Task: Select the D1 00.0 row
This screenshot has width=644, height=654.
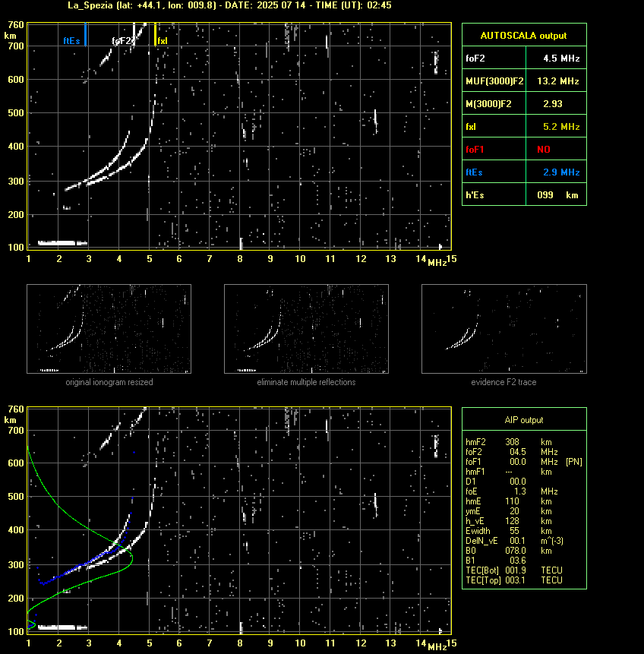Action: [496, 482]
